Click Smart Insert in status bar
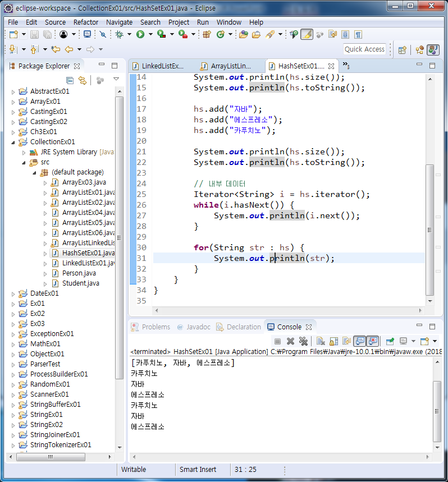Image resolution: width=448 pixels, height=482 pixels. click(198, 470)
